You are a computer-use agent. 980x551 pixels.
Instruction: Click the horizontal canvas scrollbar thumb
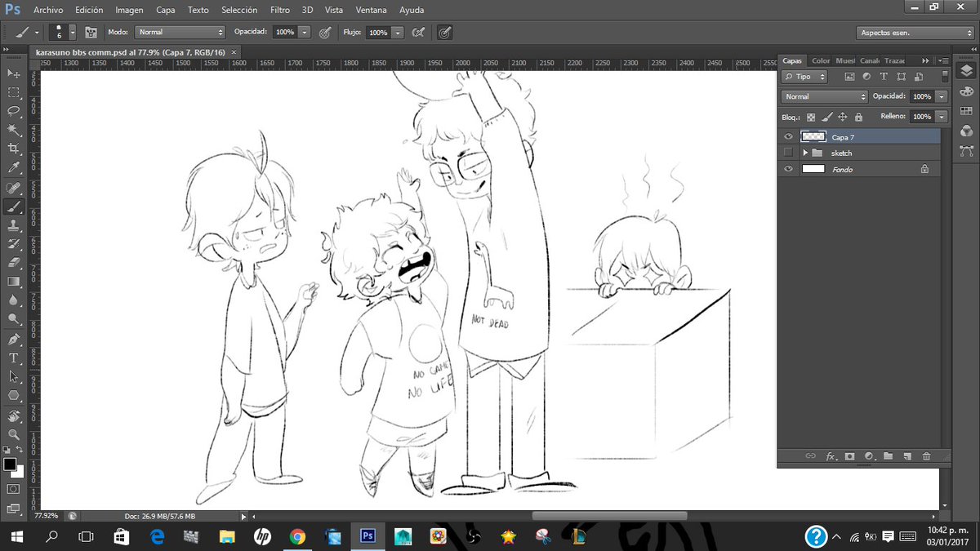pyautogui.click(x=609, y=516)
